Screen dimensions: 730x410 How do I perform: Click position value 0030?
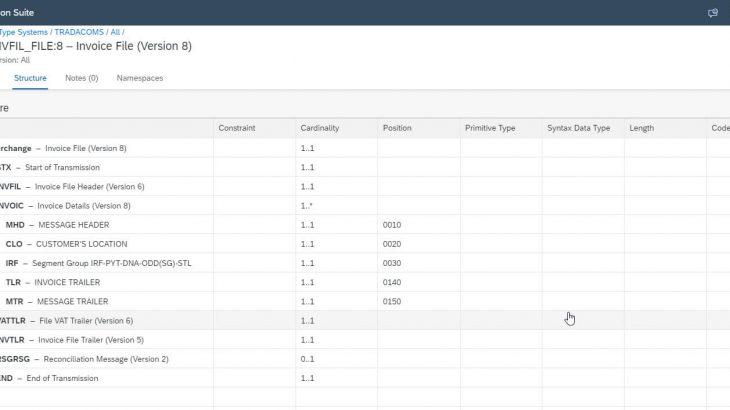coord(392,263)
